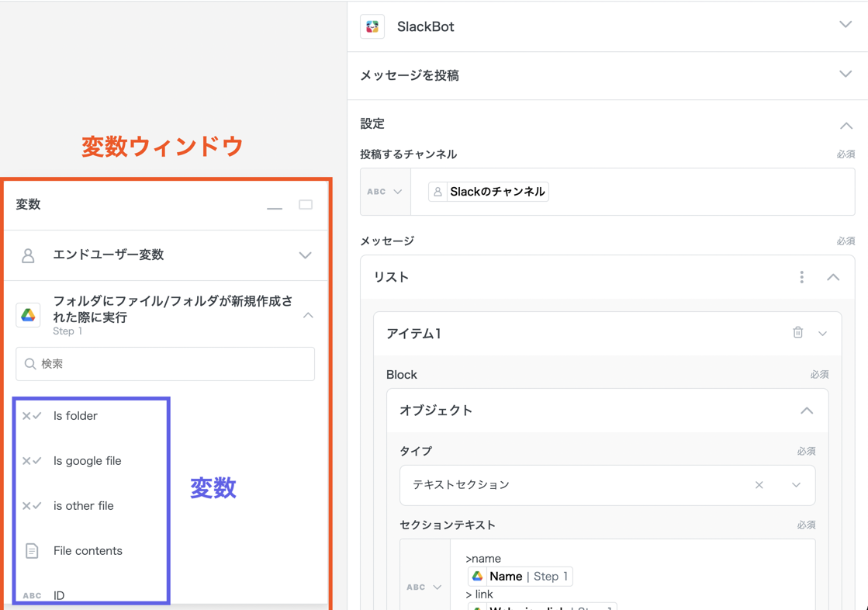The width and height of the screenshot is (868, 610).
Task: Maximize the 変数 variables panel
Action: click(306, 205)
